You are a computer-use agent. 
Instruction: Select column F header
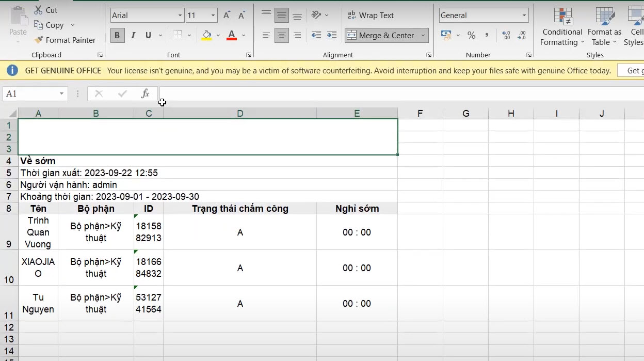pos(420,114)
